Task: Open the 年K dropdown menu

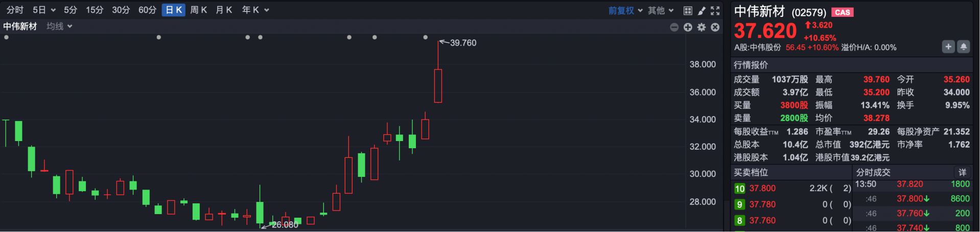Action: (x=255, y=10)
